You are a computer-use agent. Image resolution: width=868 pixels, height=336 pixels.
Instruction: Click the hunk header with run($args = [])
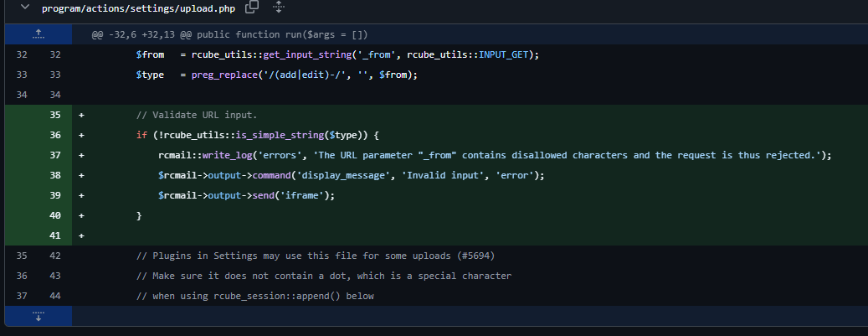229,35
